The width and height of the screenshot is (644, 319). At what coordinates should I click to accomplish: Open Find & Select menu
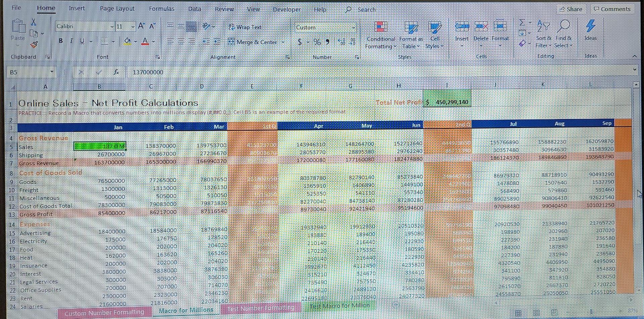click(x=563, y=34)
